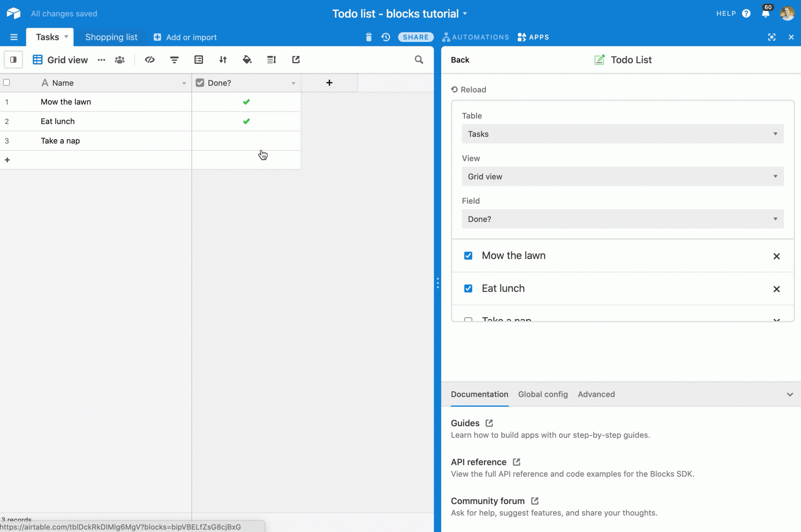Open search within Grid view
The height and width of the screenshot is (532, 801).
click(418, 59)
